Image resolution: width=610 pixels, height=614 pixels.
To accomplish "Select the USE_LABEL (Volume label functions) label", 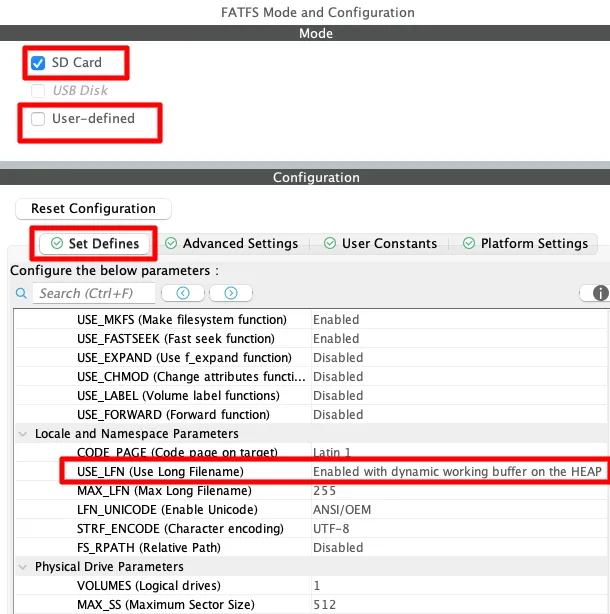I will (x=178, y=395).
